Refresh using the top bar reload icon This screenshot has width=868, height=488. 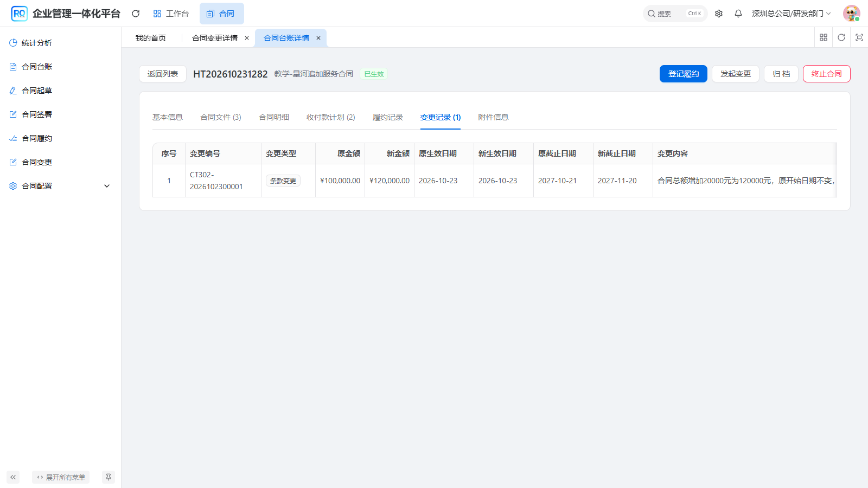click(136, 14)
